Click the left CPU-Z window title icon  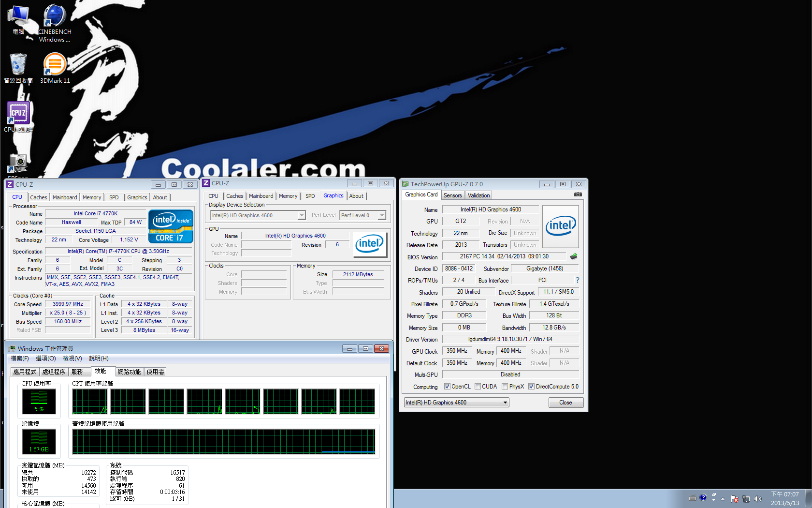(10, 184)
